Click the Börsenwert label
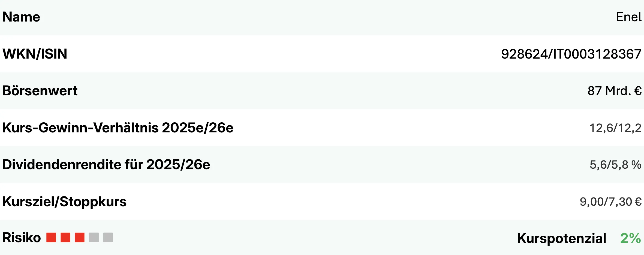The height and width of the screenshot is (255, 644). click(x=40, y=91)
